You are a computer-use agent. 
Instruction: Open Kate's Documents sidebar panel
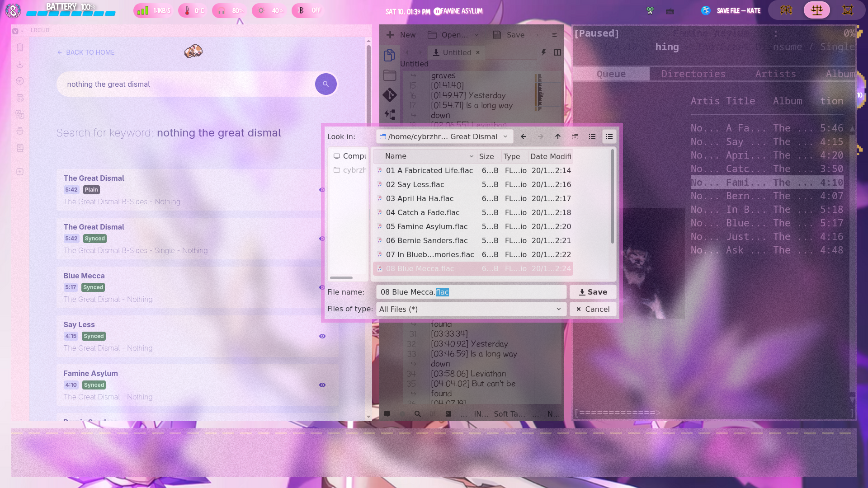pyautogui.click(x=389, y=55)
